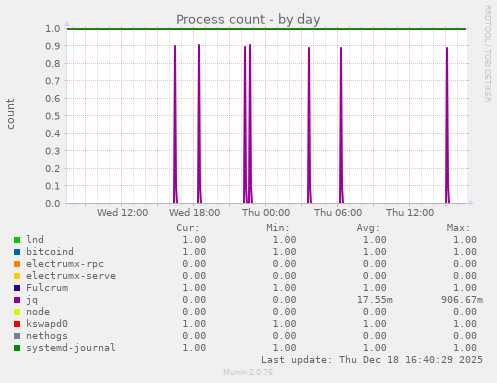Screen dimensions: 497x383
Task: Click the kswapd0 Min value 1.00
Action: point(284,324)
